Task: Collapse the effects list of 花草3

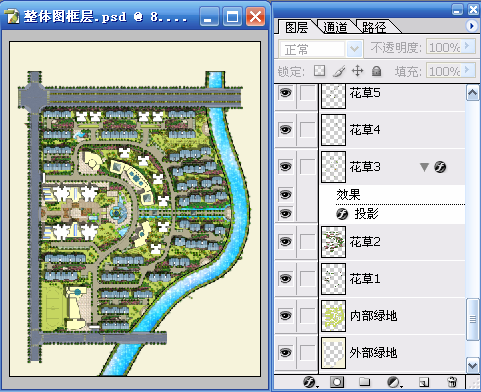Action: [424, 167]
